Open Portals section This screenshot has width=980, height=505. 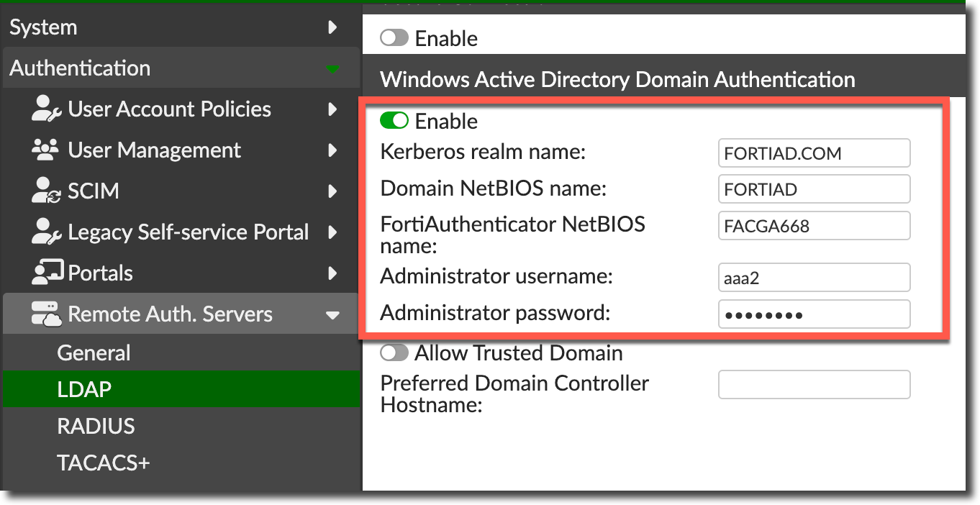click(x=180, y=273)
